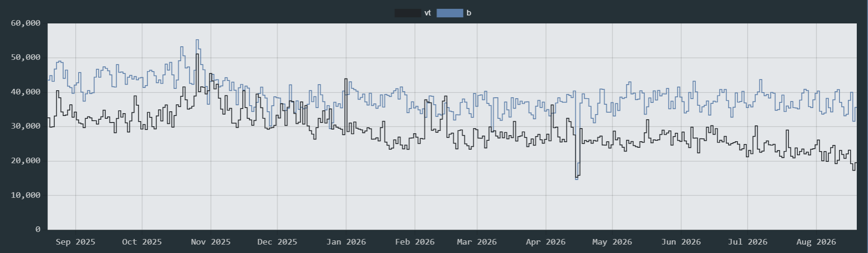Toggle the vt series legend swatch
The width and height of the screenshot is (868, 253).
408,13
